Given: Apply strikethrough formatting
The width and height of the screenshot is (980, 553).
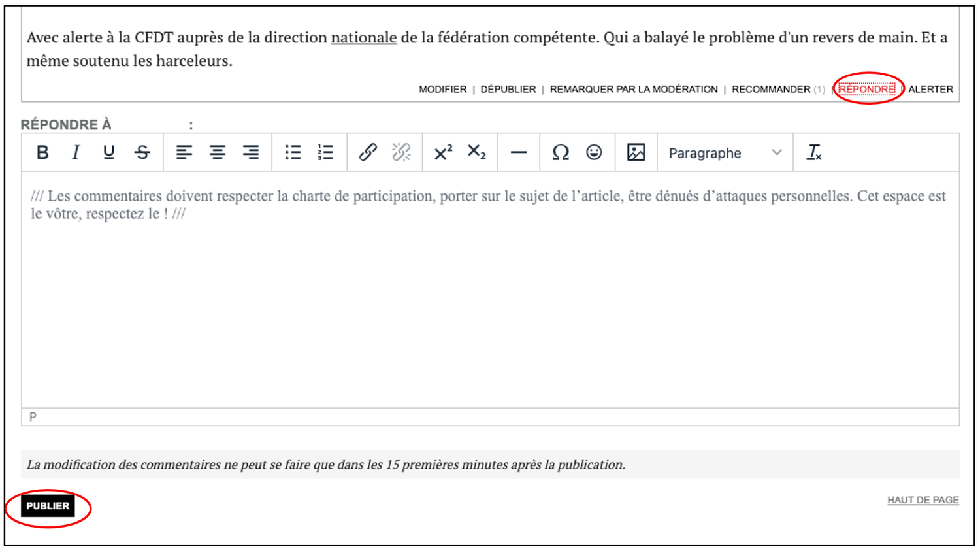Looking at the screenshot, I should click(x=142, y=153).
